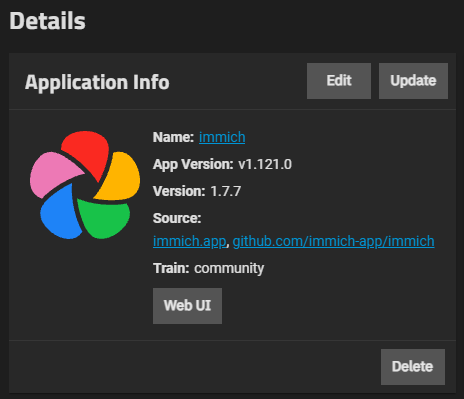Click the Train value community
Image resolution: width=464 pixels, height=399 pixels.
229,268
